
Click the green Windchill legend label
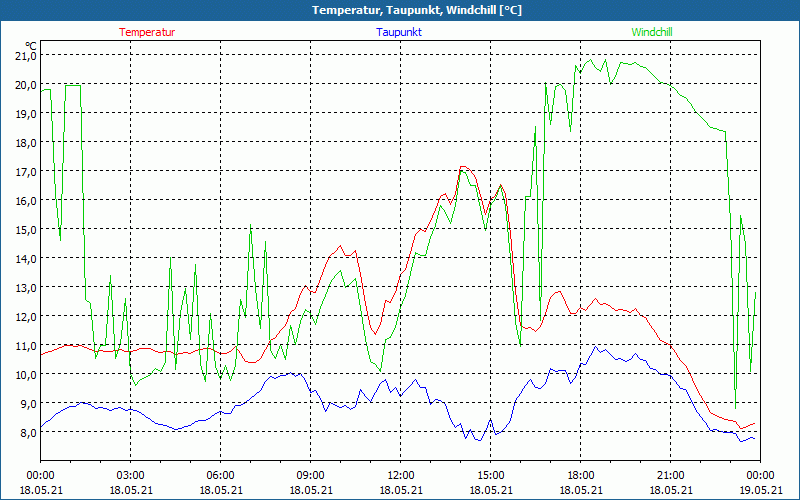[652, 32]
